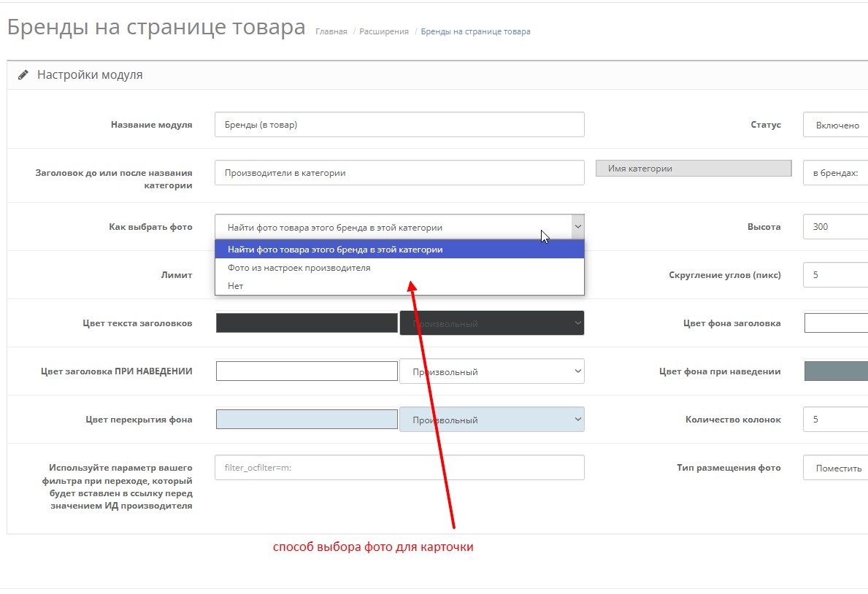Screen dimensions: 868x594
Task: Focus the Название модуля input field
Action: click(399, 125)
